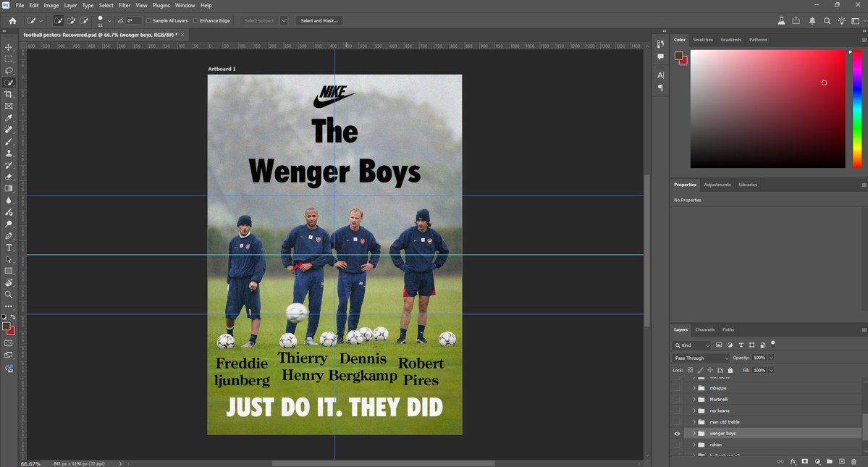The height and width of the screenshot is (467, 868).
Task: Open the Search icon at top right
Action: tap(827, 20)
